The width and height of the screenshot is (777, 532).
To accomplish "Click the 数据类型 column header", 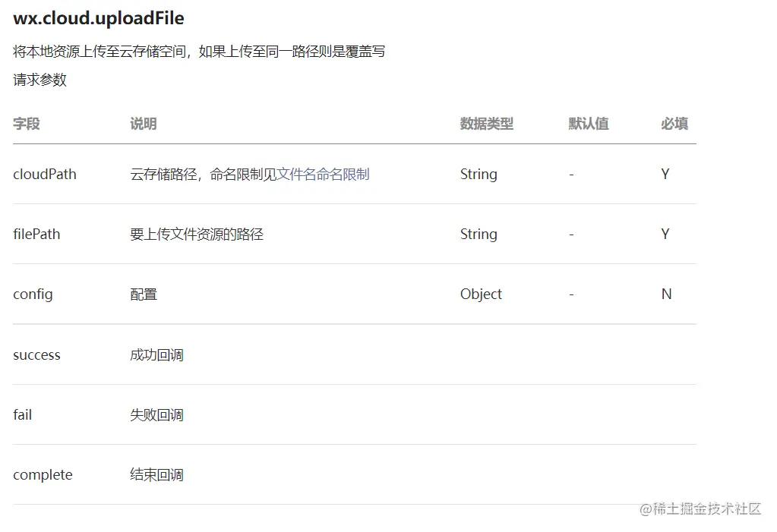I will click(x=487, y=124).
